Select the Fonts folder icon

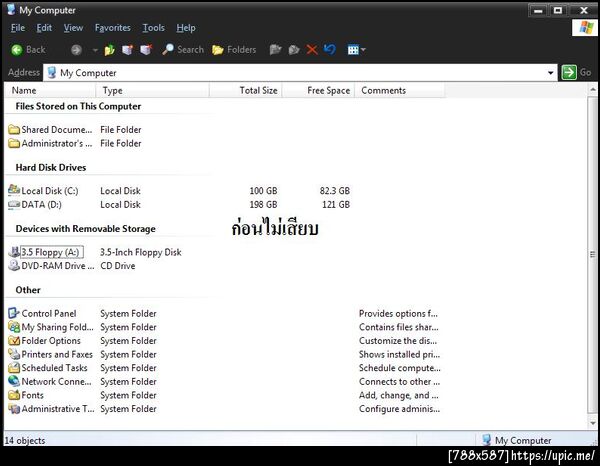[x=14, y=395]
